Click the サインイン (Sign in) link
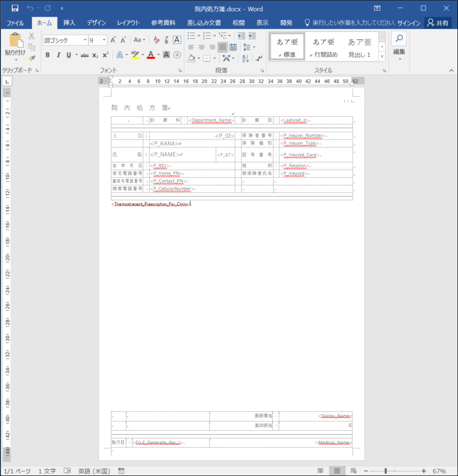Screen dimensions: 458x476 pos(409,23)
